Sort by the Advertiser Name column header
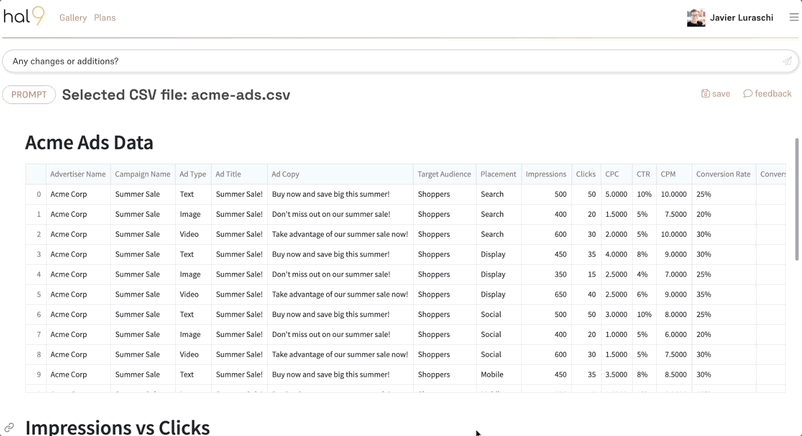Screen dimensions: 802x436 click(78, 174)
